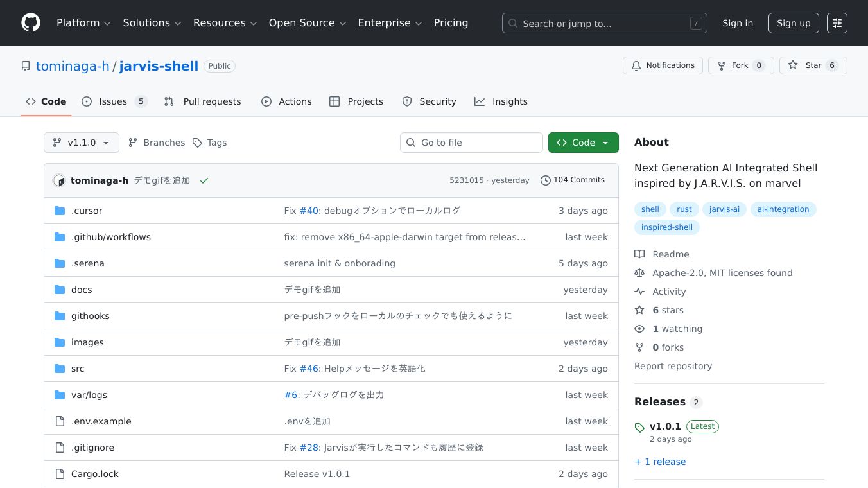Click the 'Go to file' search field
This screenshot has width=868, height=488.
[471, 143]
